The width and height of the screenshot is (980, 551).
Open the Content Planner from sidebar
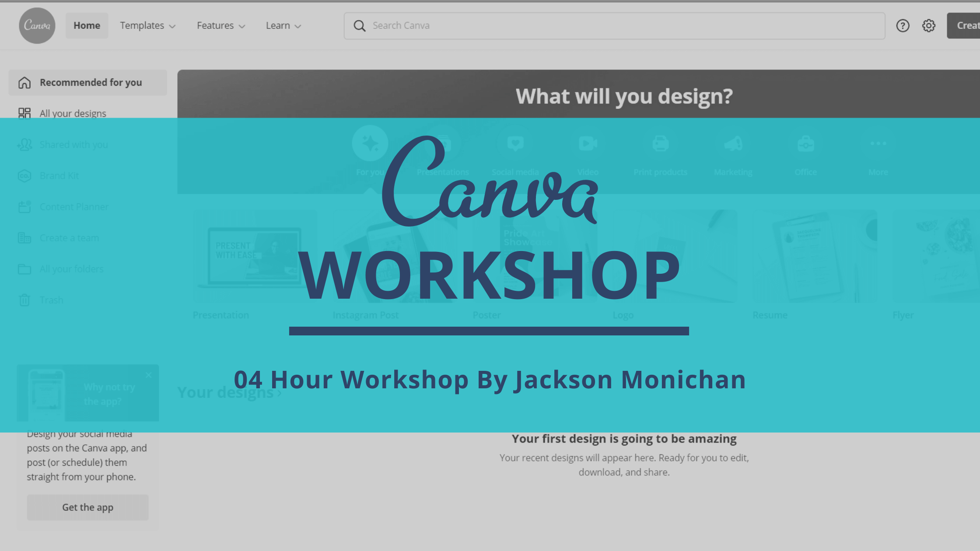tap(74, 206)
